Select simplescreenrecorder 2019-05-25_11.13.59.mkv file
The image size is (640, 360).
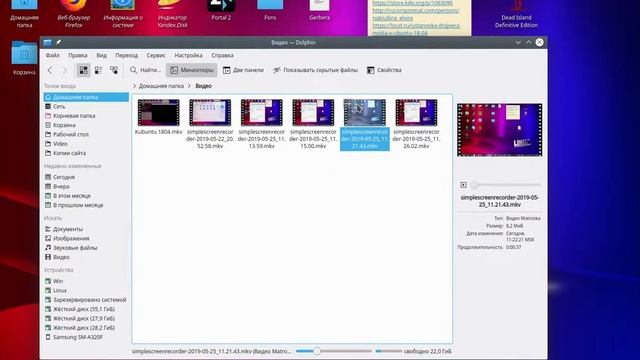(262, 124)
